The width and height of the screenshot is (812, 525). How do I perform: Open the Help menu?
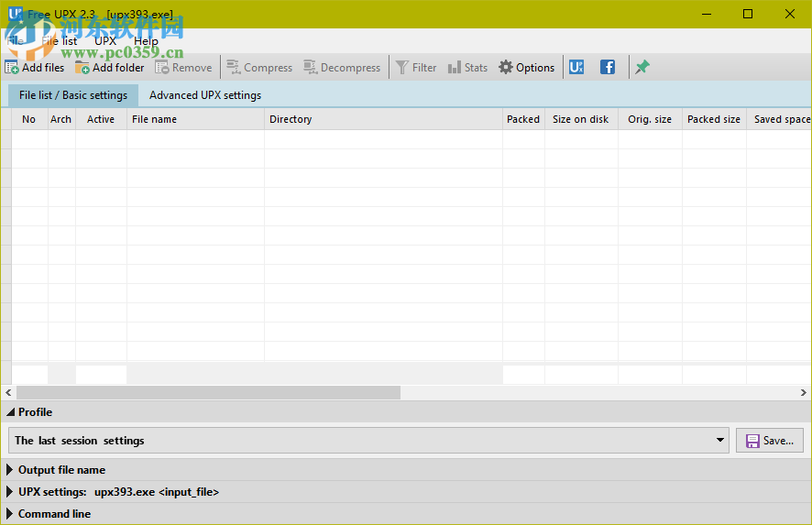click(146, 41)
